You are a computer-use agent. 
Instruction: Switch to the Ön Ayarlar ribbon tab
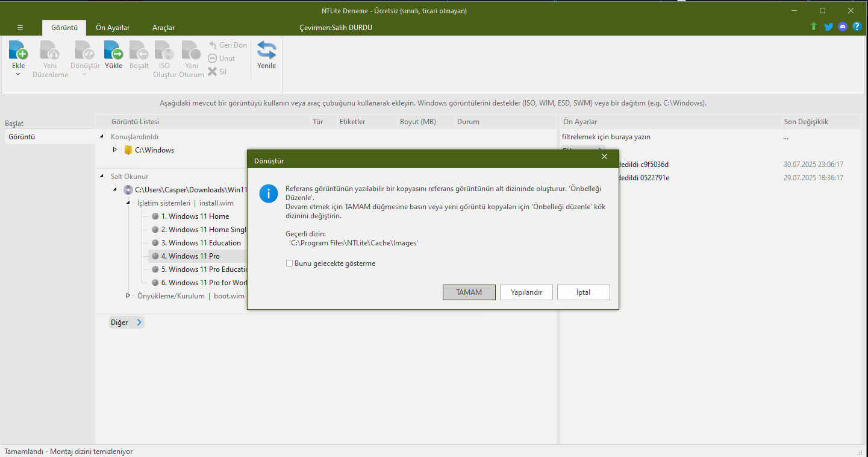pyautogui.click(x=113, y=28)
